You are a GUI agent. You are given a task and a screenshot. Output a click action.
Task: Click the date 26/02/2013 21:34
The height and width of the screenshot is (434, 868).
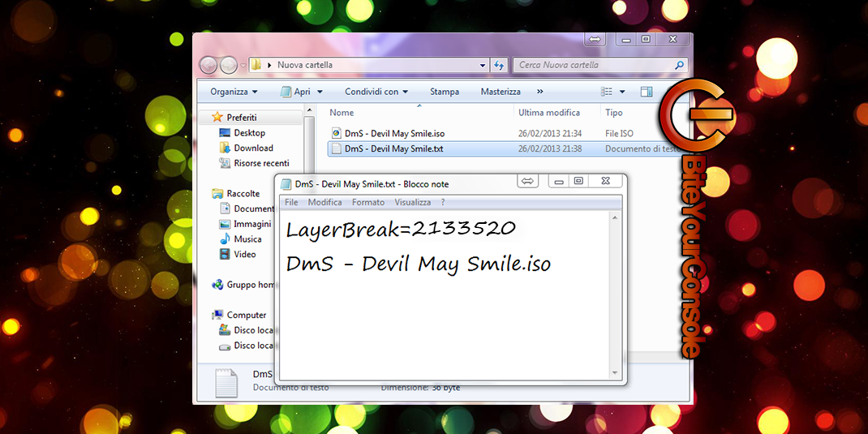(x=550, y=133)
